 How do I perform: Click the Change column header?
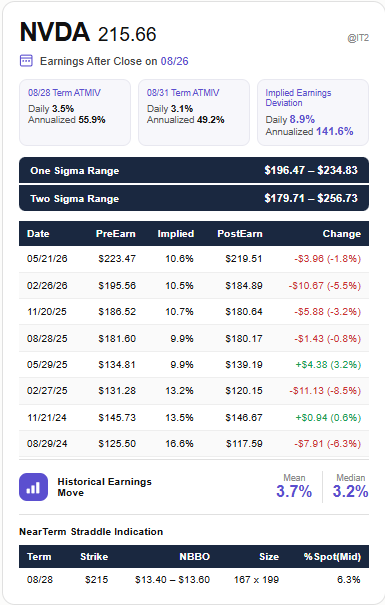click(342, 234)
